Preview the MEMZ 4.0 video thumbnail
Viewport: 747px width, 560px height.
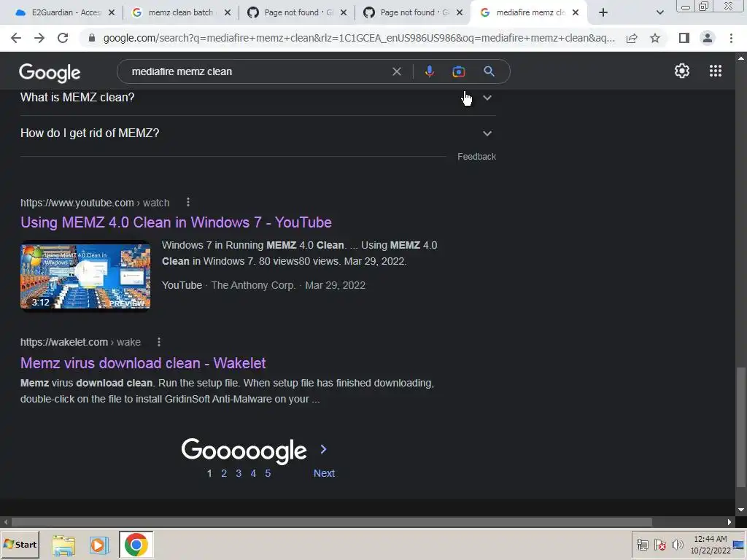(85, 276)
